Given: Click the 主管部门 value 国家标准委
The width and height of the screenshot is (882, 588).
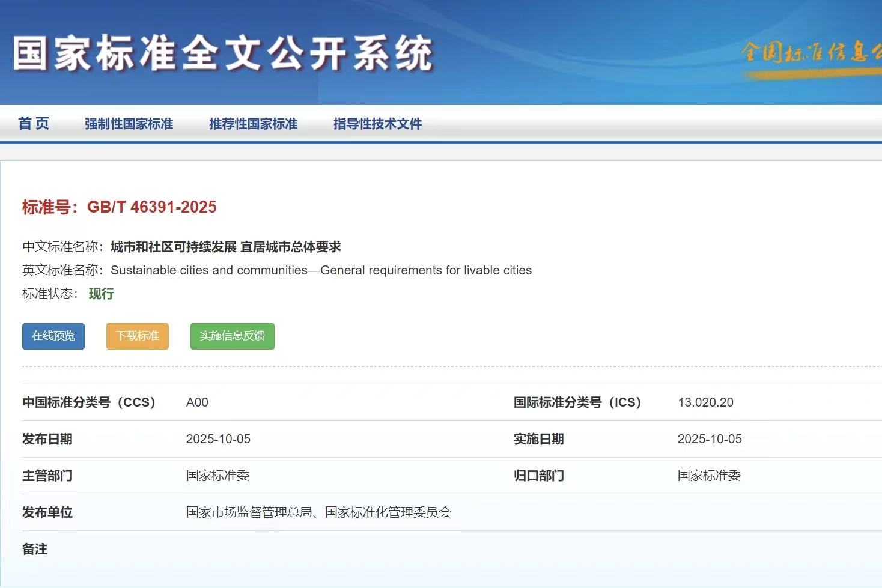Looking at the screenshot, I should tap(217, 476).
